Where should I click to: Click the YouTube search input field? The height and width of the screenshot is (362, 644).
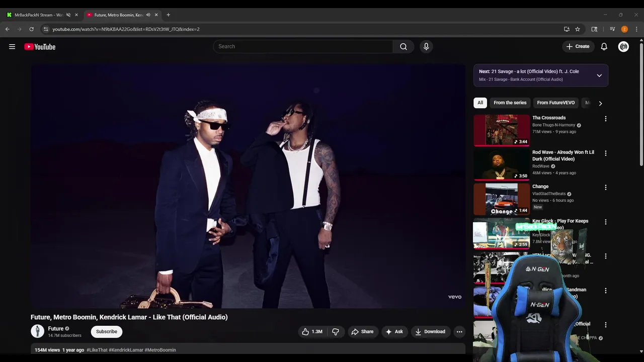pos(303,46)
